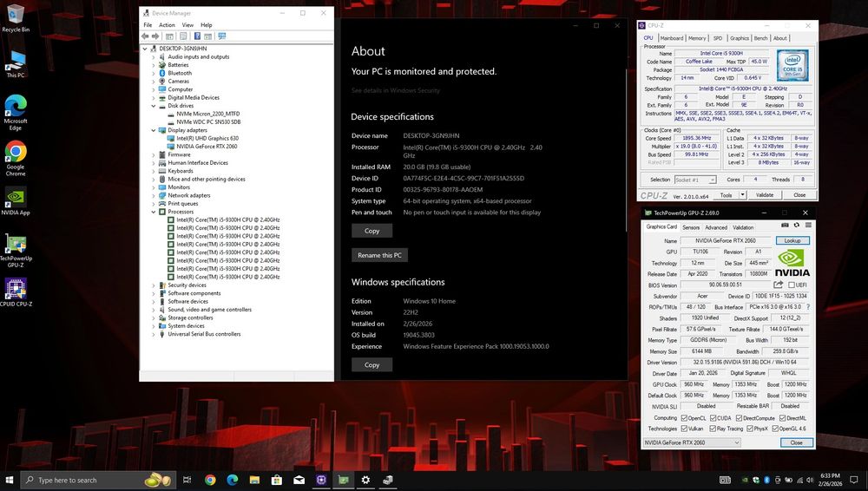Expand the Network adapters node
Viewport: 868px width, 491px height.
click(x=154, y=195)
